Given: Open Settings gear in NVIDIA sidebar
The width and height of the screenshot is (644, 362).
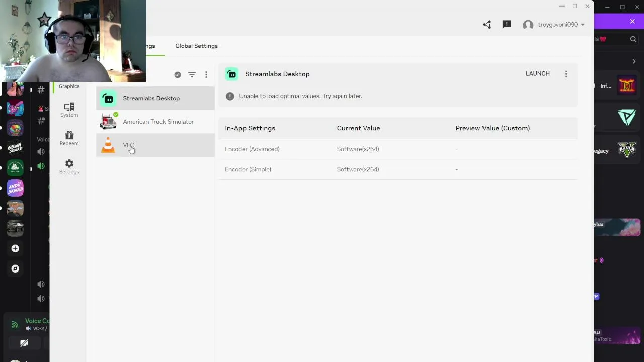Looking at the screenshot, I should [x=69, y=167].
